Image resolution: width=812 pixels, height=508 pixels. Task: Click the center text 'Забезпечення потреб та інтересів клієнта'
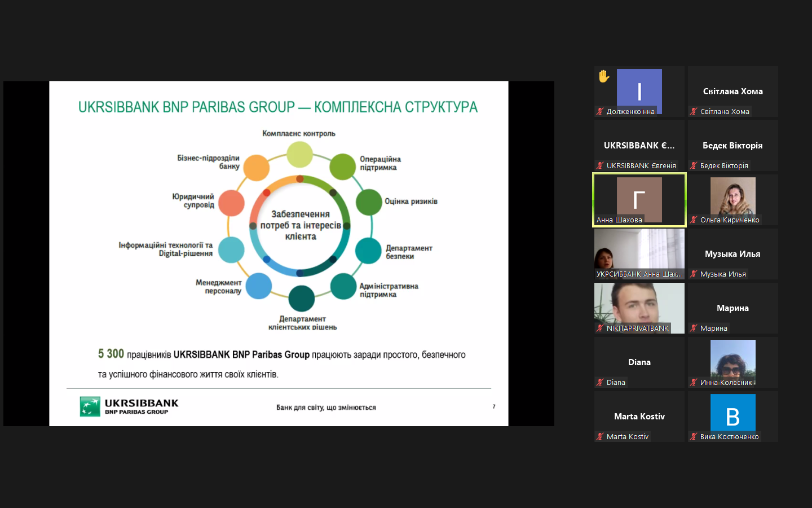[x=301, y=225]
